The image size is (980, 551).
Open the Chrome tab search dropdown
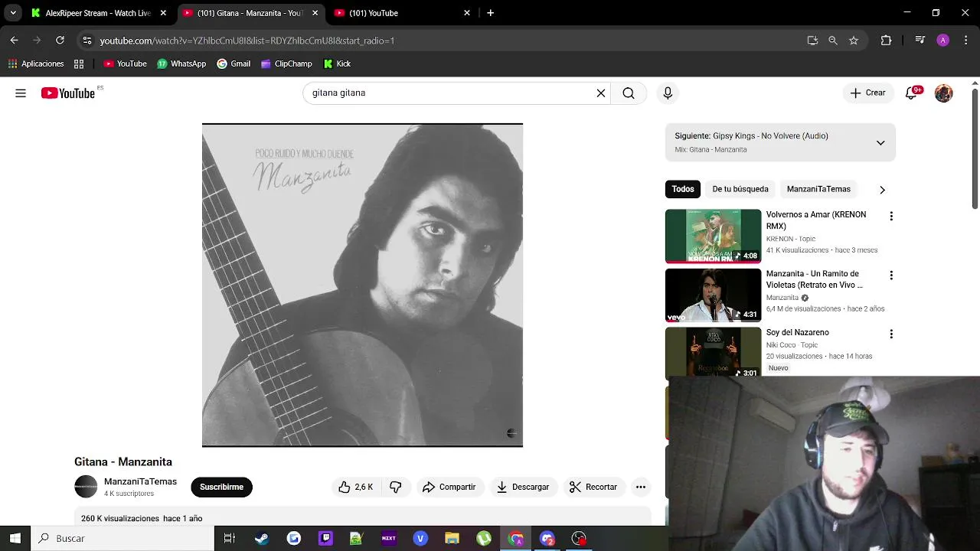pyautogui.click(x=13, y=13)
